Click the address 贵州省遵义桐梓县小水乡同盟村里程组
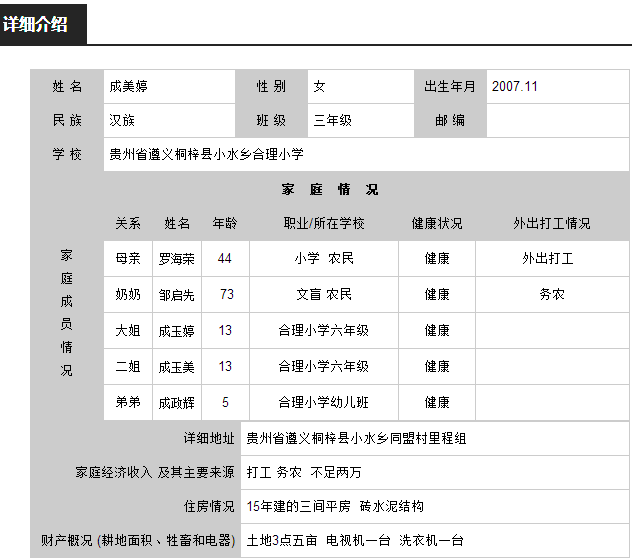632x558 pixels. pyautogui.click(x=356, y=438)
